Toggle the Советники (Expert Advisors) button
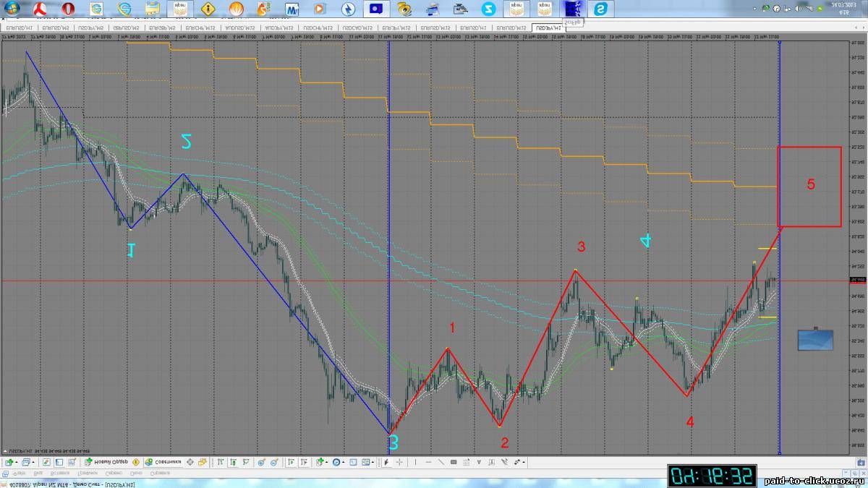 point(163,462)
